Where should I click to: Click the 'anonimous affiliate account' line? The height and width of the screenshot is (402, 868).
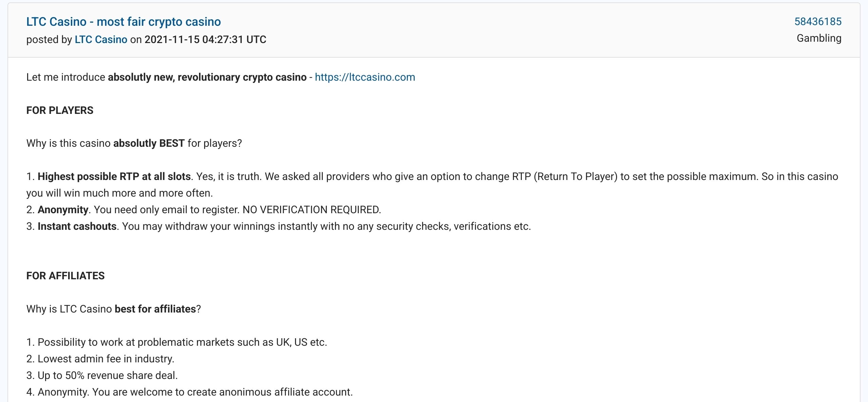[190, 392]
